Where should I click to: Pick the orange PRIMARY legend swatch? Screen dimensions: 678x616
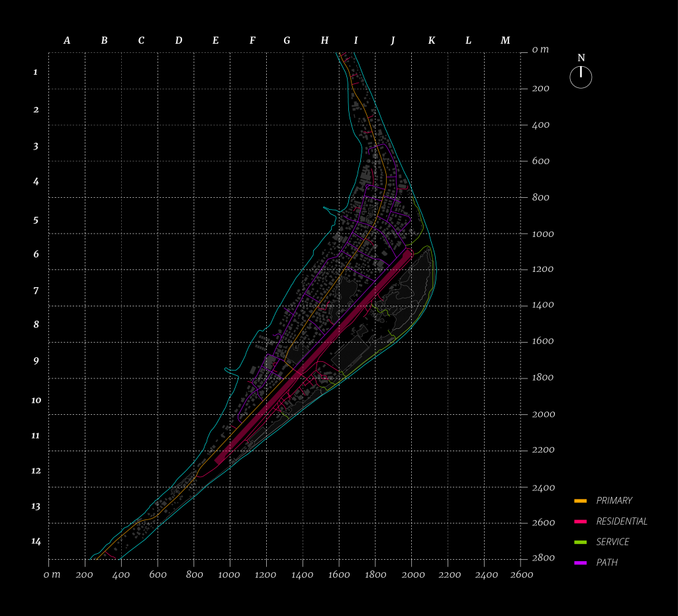pyautogui.click(x=581, y=501)
